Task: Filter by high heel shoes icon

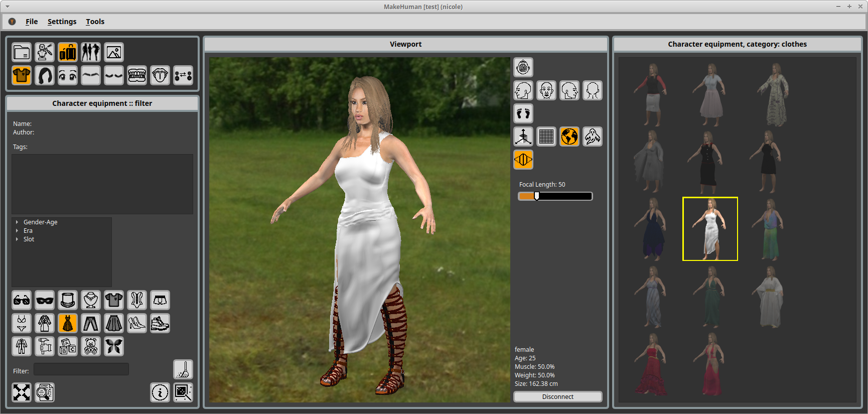Action: (x=137, y=323)
